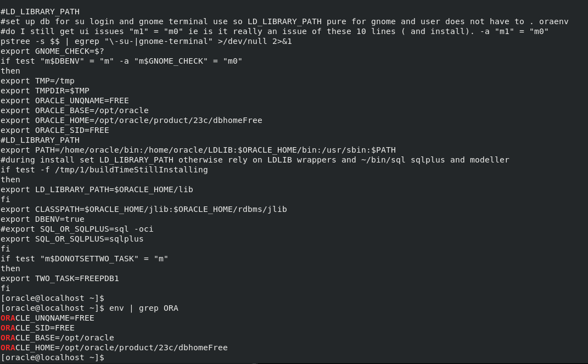
Task: Click the 'export DBENV=true' line
Action: click(42, 219)
